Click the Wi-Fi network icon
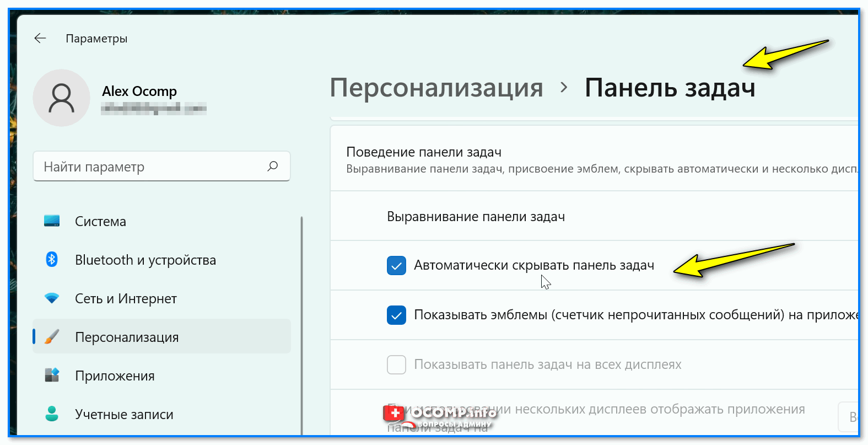Screen dimensions: 868x445 52,298
